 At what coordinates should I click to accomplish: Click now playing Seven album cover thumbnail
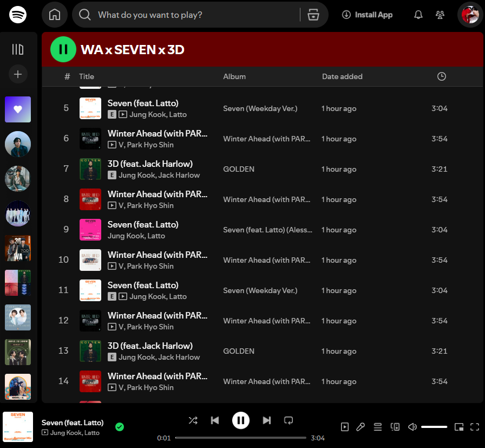18,427
